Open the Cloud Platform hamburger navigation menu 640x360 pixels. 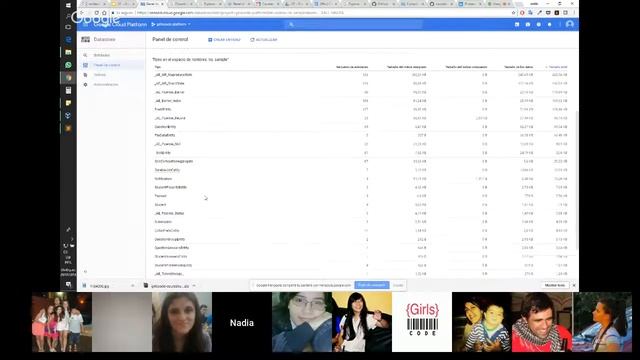click(85, 24)
